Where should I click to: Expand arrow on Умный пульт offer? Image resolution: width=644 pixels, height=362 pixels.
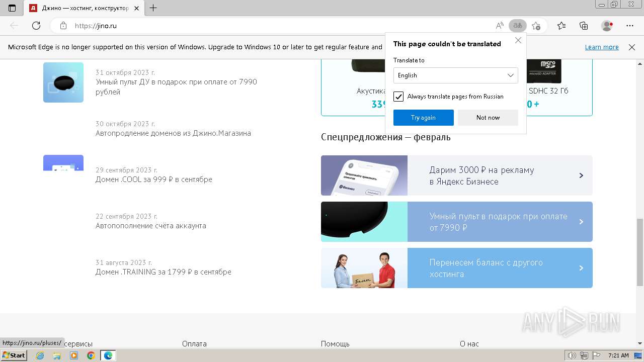[581, 222]
